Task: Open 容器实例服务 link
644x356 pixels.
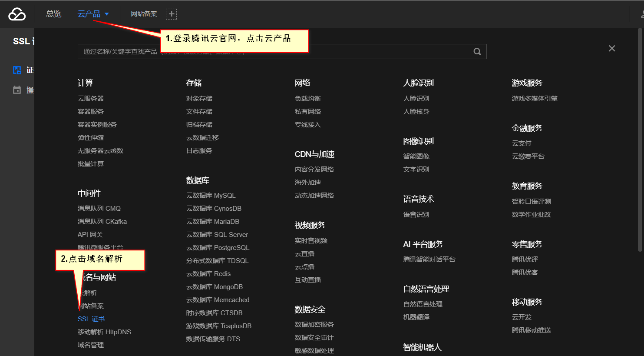Action: 97,125
